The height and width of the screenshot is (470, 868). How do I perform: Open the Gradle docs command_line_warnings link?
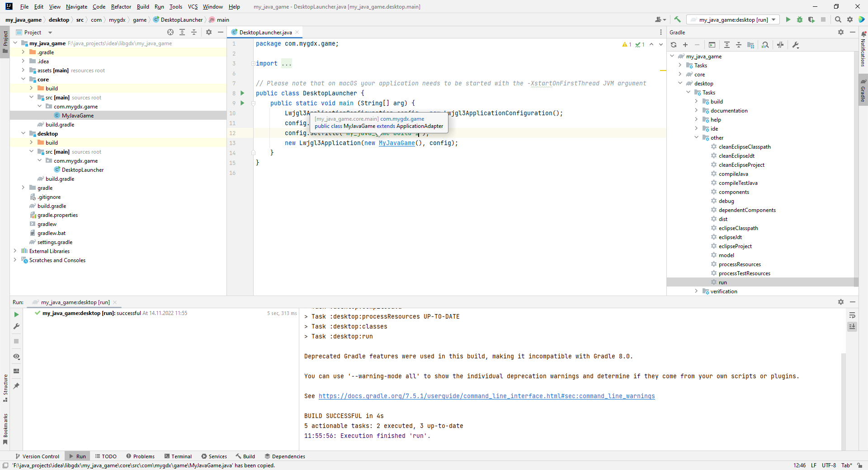point(486,396)
